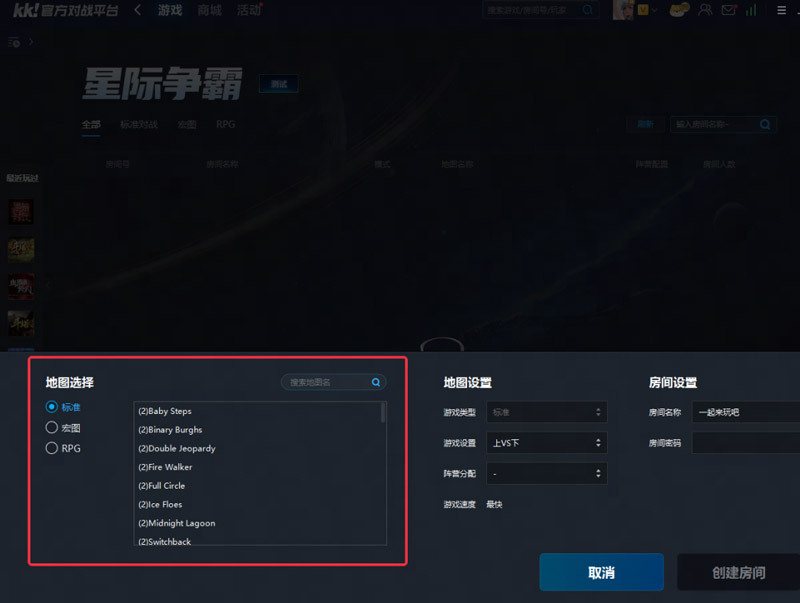Click the map search magnifier icon
The width and height of the screenshot is (800, 603).
pyautogui.click(x=376, y=382)
